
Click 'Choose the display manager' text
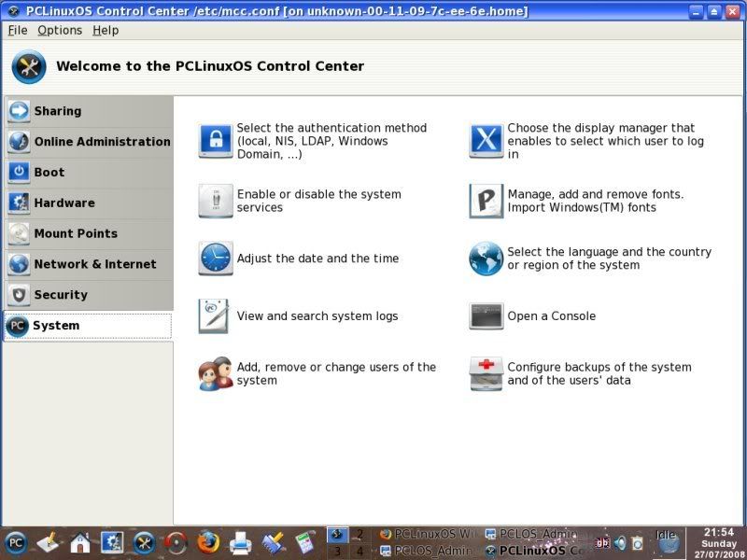point(605,141)
